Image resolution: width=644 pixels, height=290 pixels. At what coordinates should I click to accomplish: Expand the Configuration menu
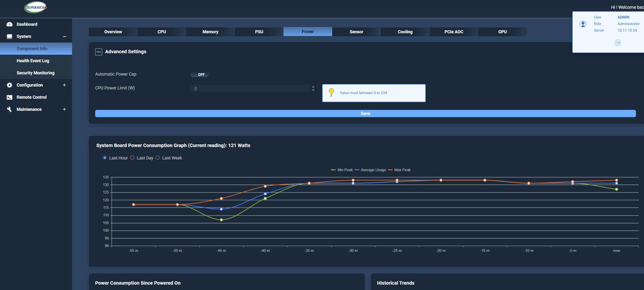coord(64,85)
